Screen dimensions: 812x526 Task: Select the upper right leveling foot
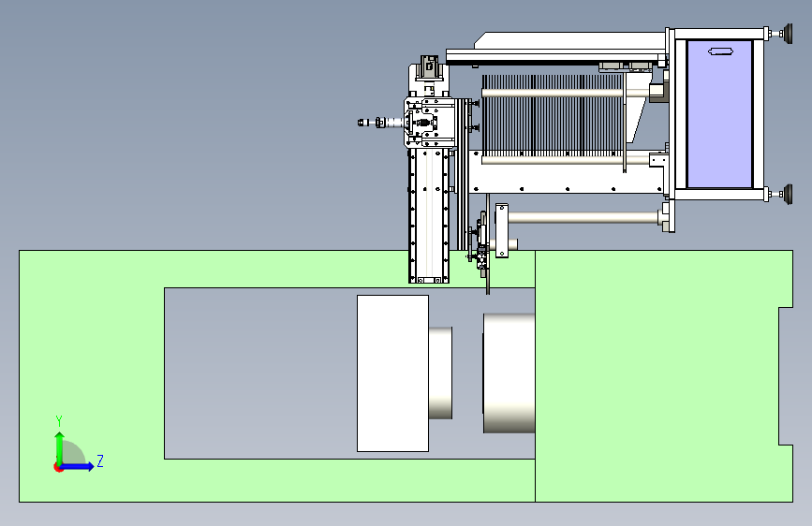click(781, 34)
